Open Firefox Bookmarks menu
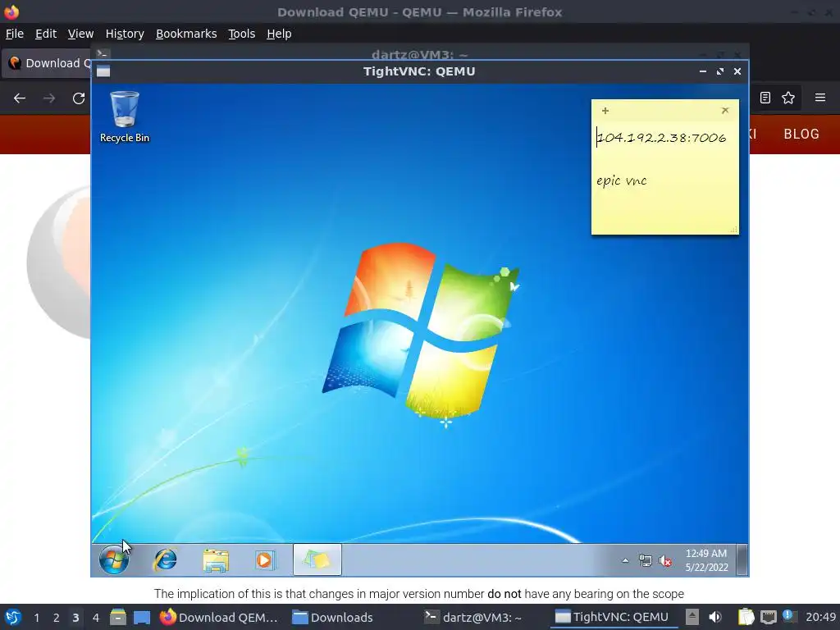This screenshot has height=630, width=840. point(186,34)
